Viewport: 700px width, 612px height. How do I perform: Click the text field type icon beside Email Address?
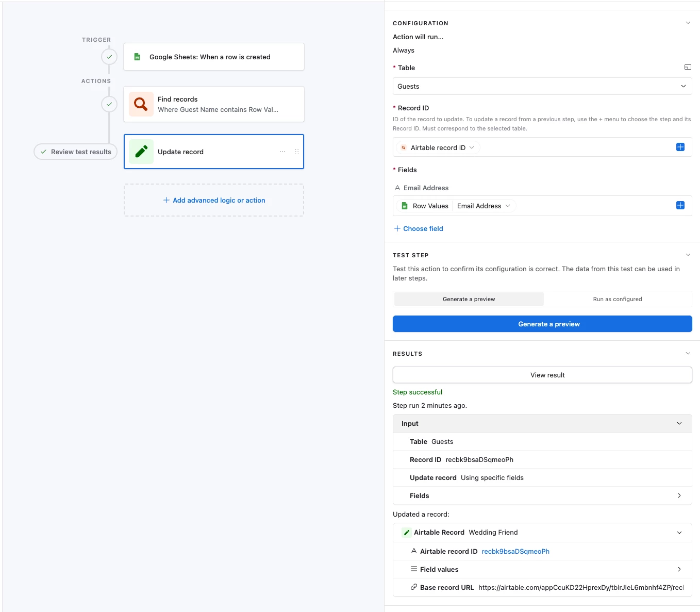[397, 188]
